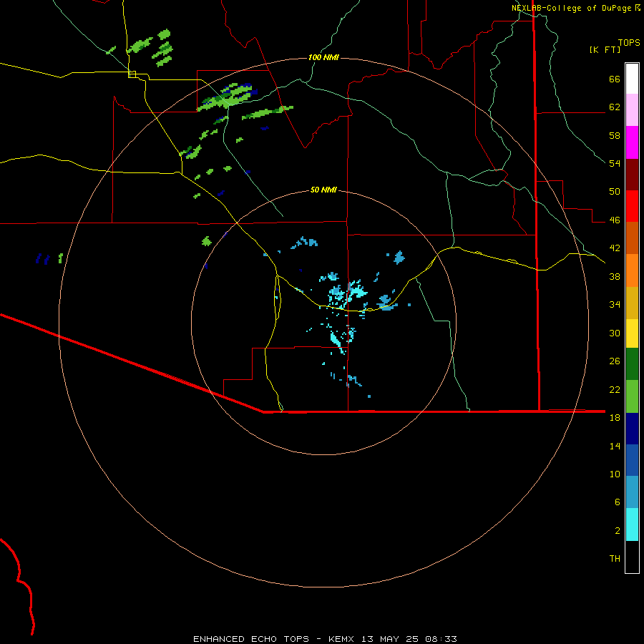The width and height of the screenshot is (644, 644).
Task: Select the 46 legend value
Action: pos(615,220)
